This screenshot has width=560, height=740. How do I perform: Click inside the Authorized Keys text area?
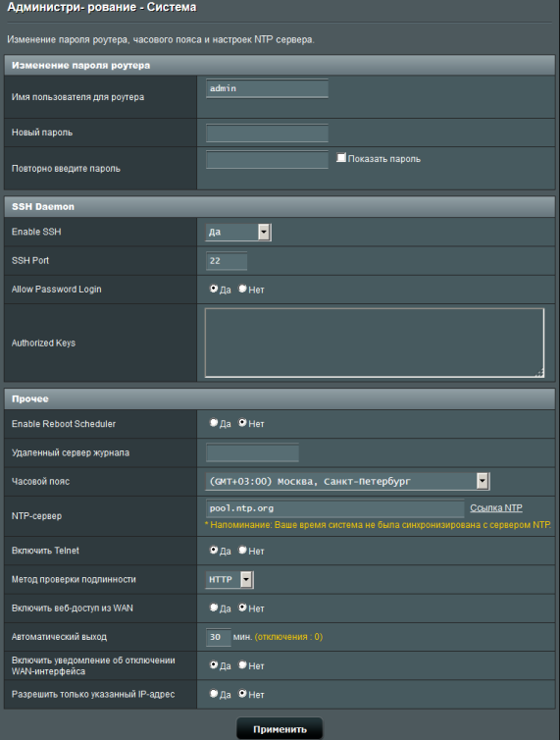(x=375, y=343)
